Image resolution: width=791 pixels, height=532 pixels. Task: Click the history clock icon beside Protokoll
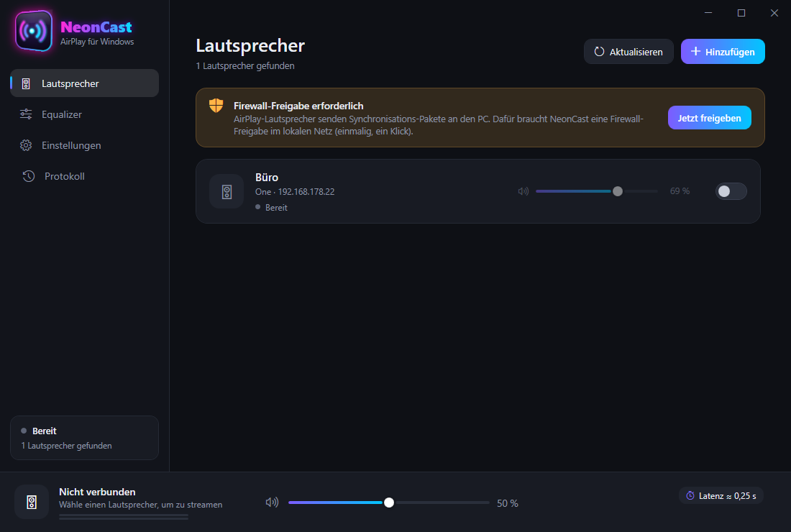29,176
